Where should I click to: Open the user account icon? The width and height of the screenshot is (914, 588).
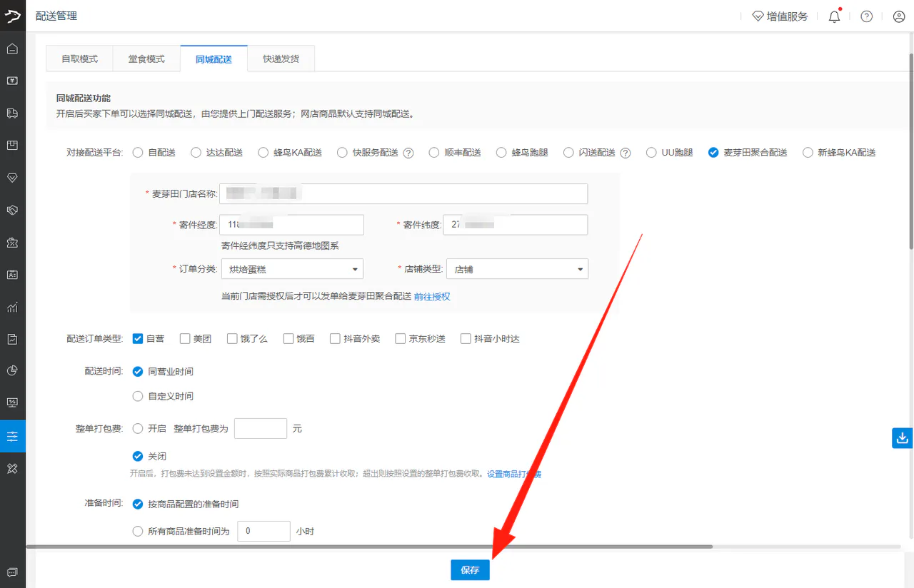click(899, 16)
